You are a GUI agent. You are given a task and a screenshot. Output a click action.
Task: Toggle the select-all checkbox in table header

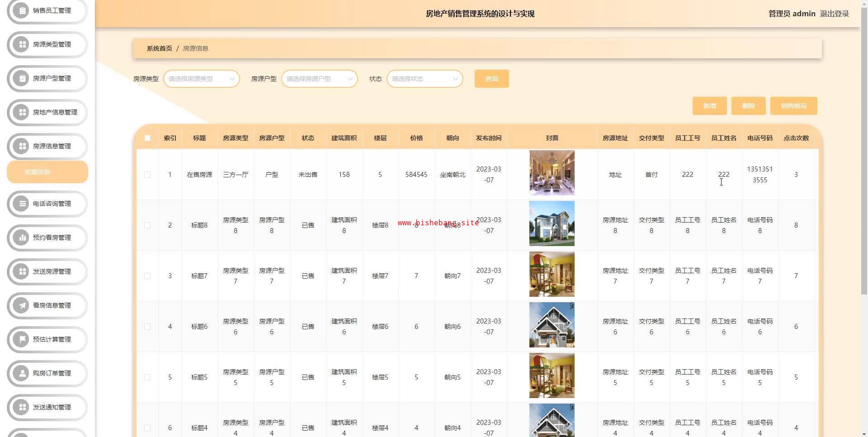[147, 138]
